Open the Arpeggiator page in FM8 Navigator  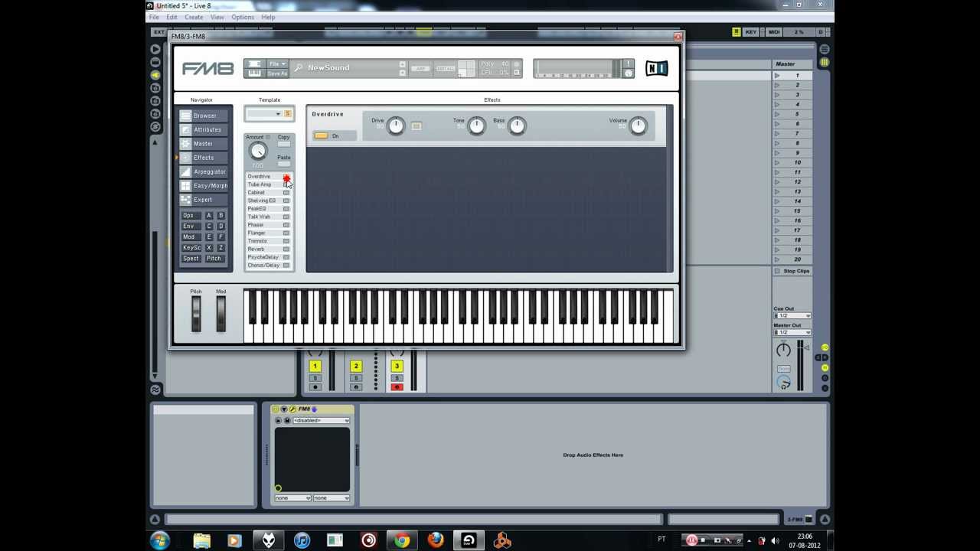(x=203, y=171)
